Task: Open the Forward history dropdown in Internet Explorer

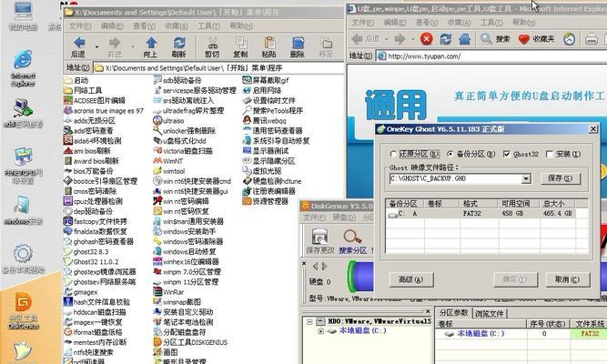Action: (x=413, y=39)
